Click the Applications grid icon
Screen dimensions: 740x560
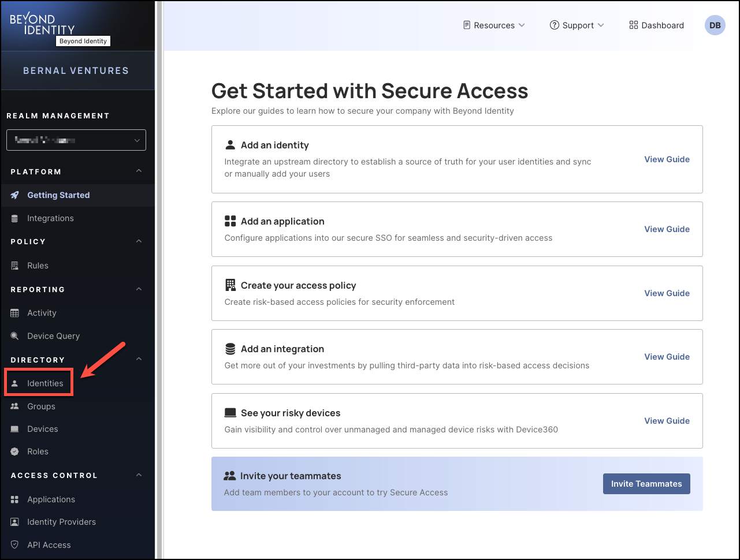(15, 499)
